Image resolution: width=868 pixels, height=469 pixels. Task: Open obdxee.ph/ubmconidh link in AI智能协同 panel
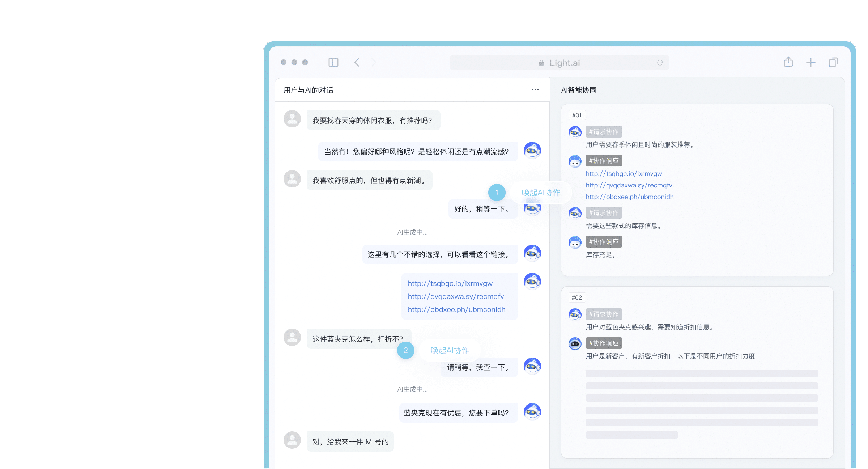tap(630, 197)
